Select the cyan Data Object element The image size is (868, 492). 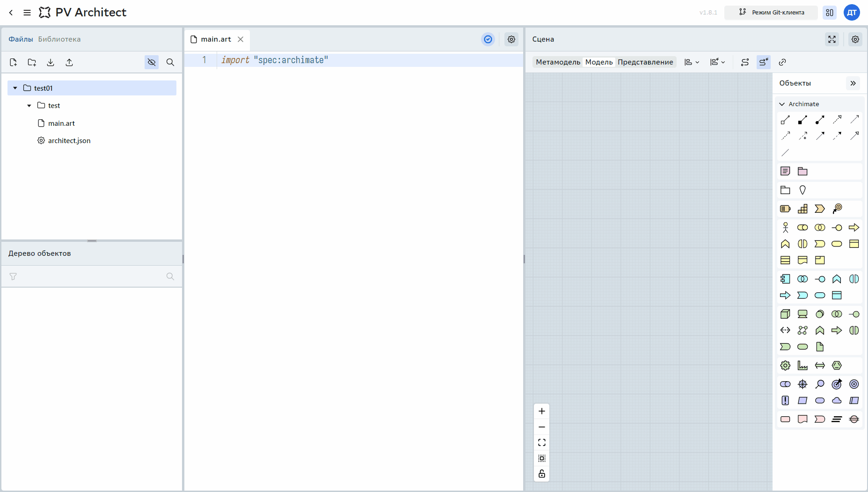click(837, 295)
